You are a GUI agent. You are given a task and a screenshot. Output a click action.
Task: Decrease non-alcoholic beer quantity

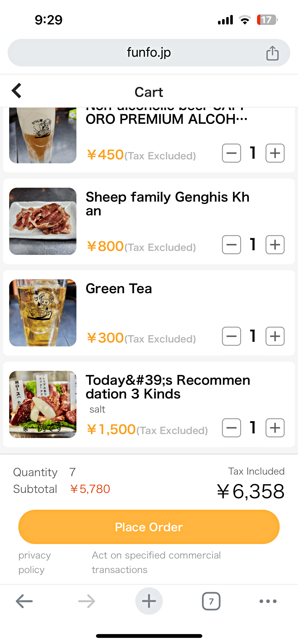pyautogui.click(x=231, y=153)
